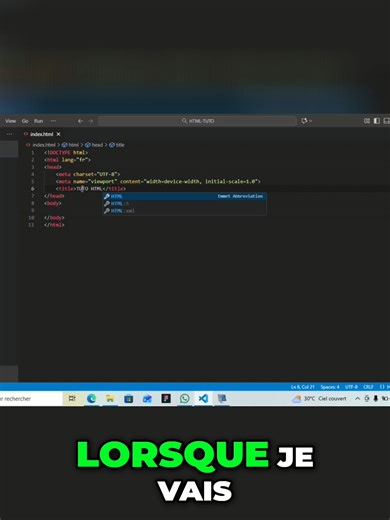Click the CRLF line ending indicator
This screenshot has width=390, height=520.
coord(368,387)
